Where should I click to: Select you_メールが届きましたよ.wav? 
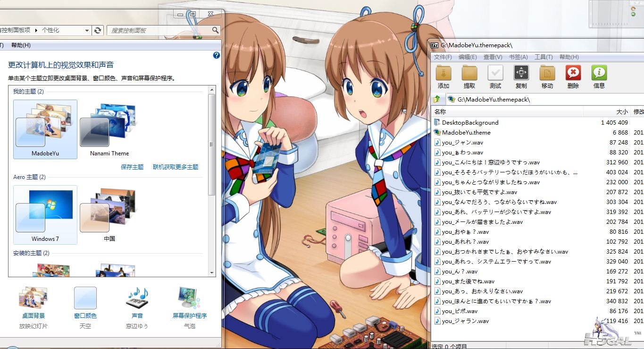pos(478,221)
